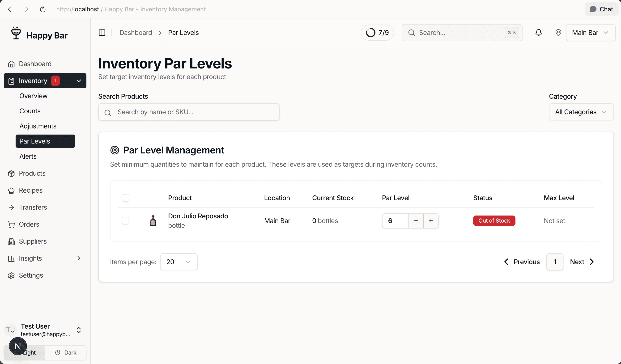Open the notifications bell icon
Viewport: 621px width, 364px height.
point(538,33)
